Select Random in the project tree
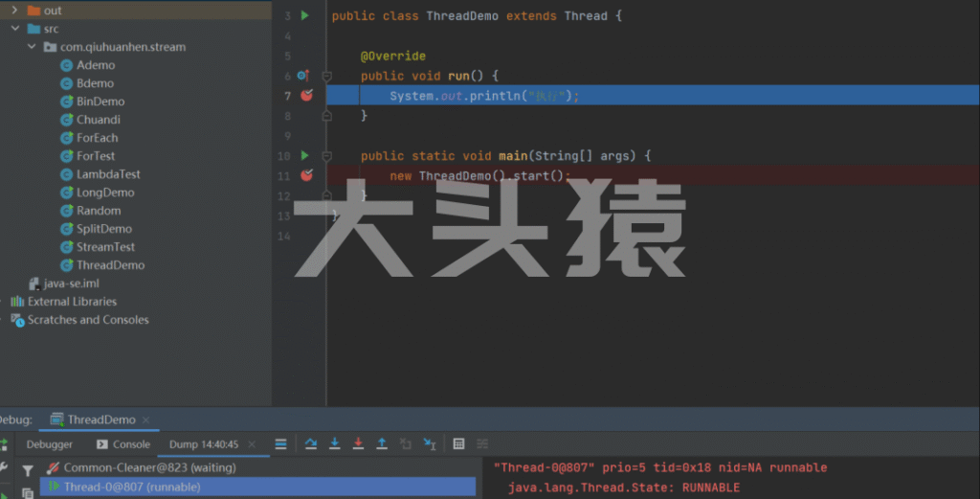 click(x=99, y=211)
